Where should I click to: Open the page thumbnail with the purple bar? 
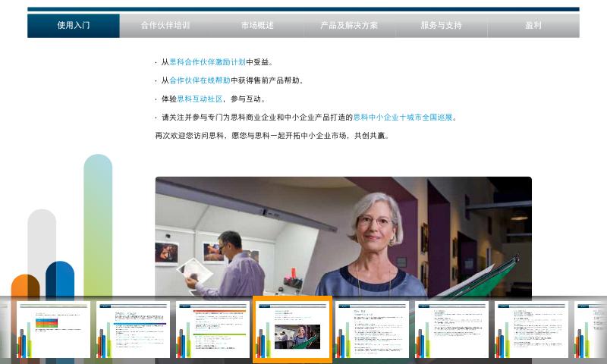133,330
